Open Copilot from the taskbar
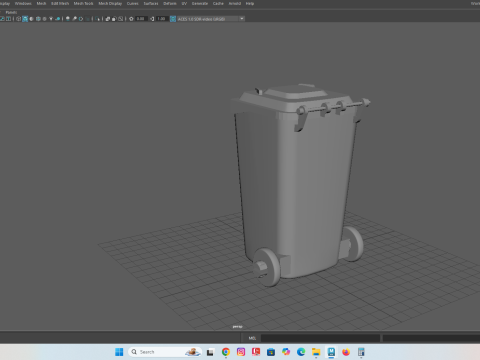 point(286,352)
